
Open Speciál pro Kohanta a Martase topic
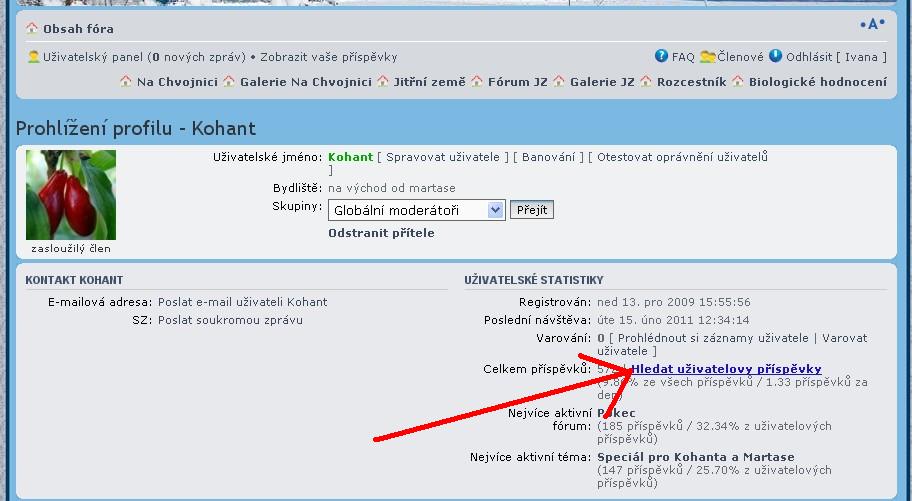[x=695, y=457]
